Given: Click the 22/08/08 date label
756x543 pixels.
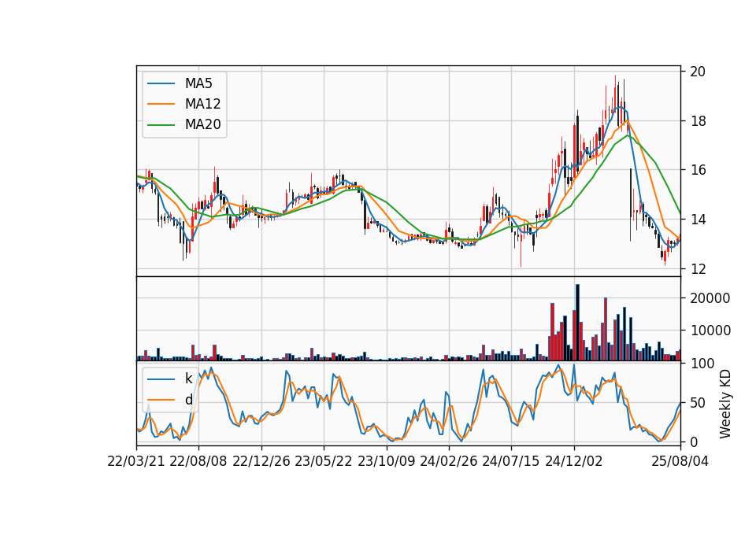Looking at the screenshot, I should [198, 461].
